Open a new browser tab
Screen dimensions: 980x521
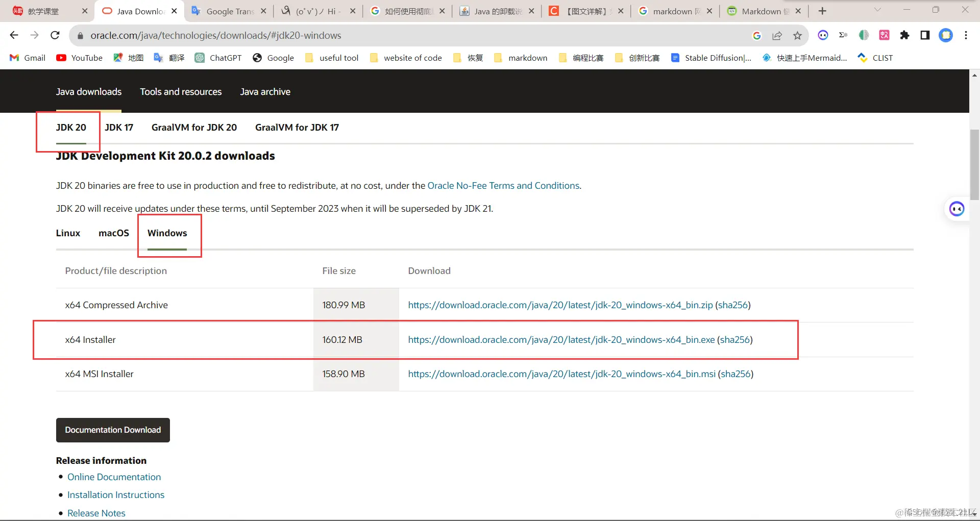point(822,11)
